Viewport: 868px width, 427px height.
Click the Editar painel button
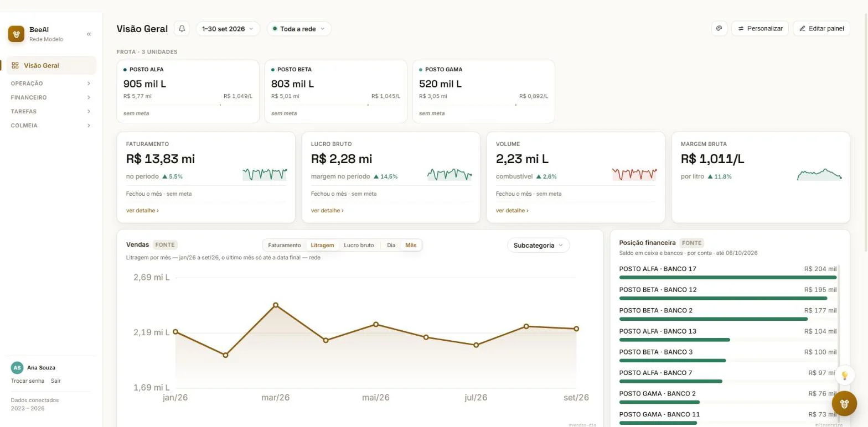pyautogui.click(x=821, y=28)
